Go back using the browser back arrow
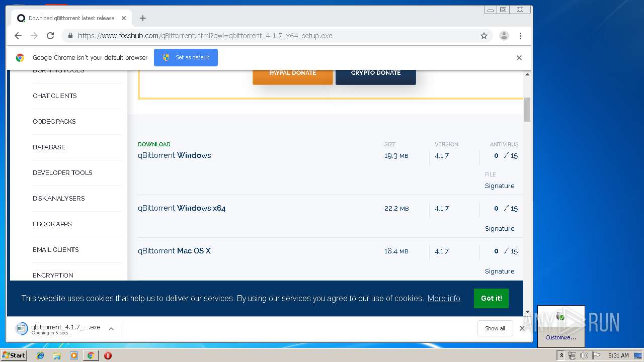 click(18, 36)
